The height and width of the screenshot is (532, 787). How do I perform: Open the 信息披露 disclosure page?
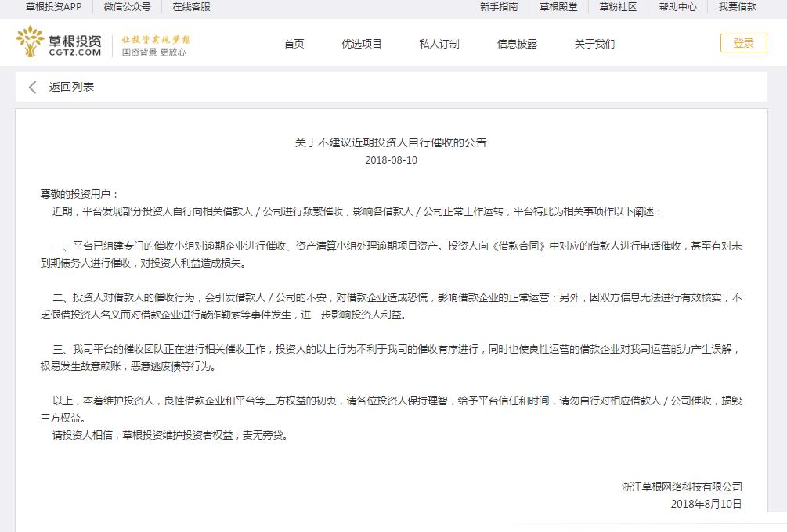(x=516, y=44)
